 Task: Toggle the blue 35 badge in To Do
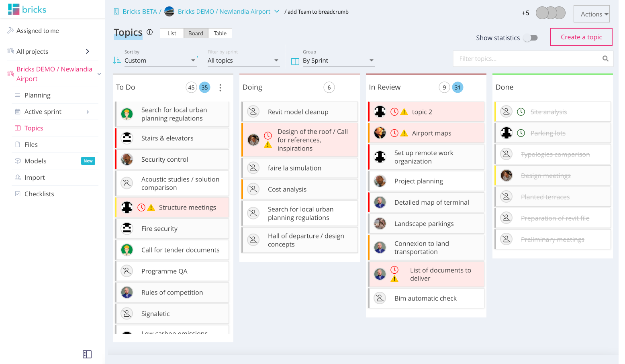click(x=205, y=87)
